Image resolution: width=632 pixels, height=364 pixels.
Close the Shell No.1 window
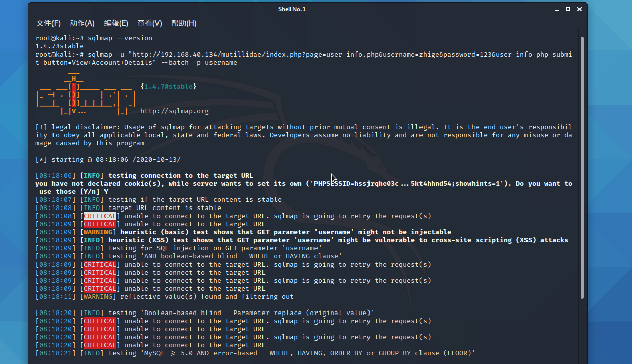[579, 9]
